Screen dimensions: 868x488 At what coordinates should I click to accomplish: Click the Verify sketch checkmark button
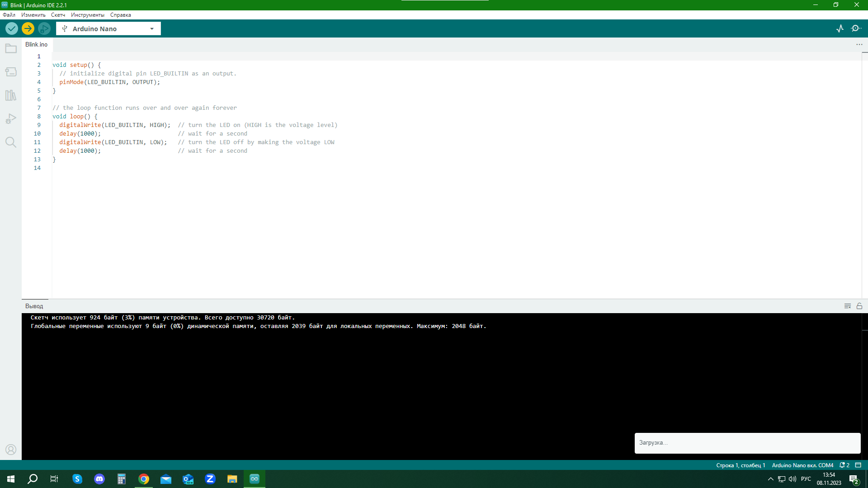pyautogui.click(x=12, y=28)
